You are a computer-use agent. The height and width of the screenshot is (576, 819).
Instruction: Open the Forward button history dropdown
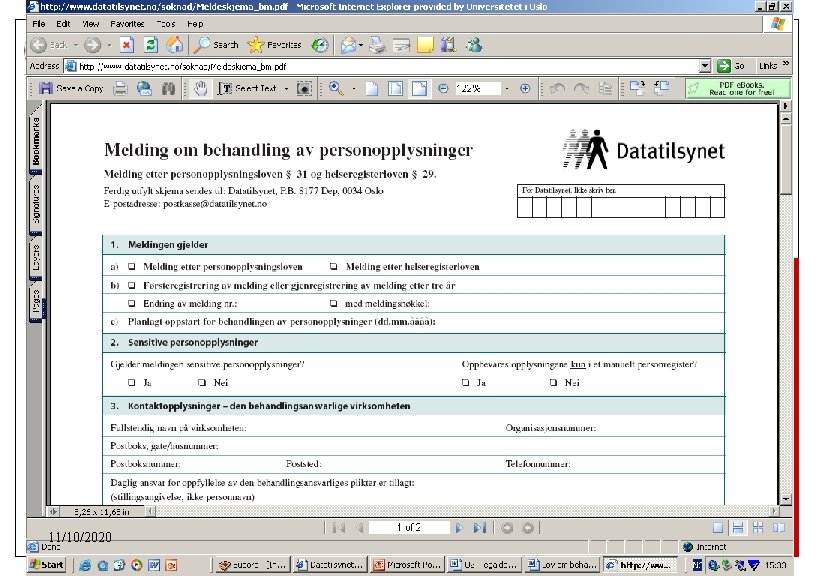109,45
